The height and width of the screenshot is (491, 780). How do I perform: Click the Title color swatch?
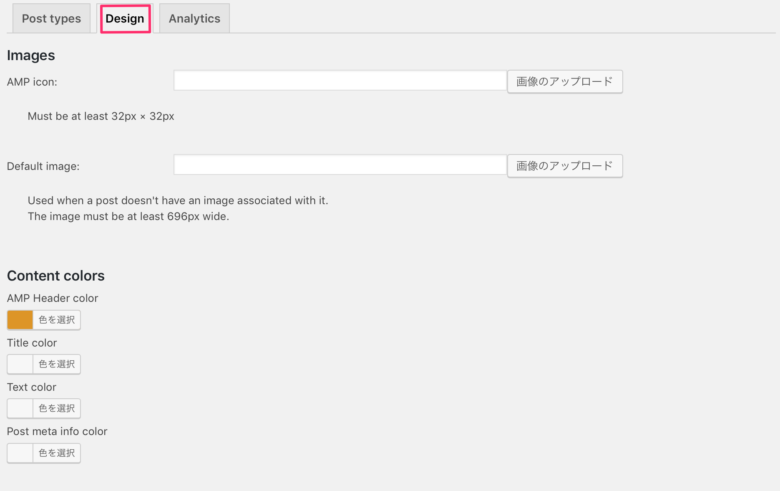coord(20,364)
